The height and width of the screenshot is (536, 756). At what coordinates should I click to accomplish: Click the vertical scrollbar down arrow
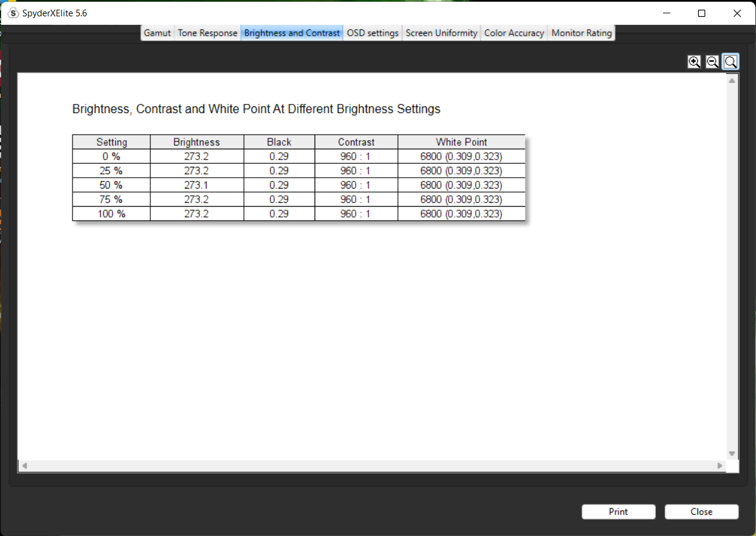[732, 454]
